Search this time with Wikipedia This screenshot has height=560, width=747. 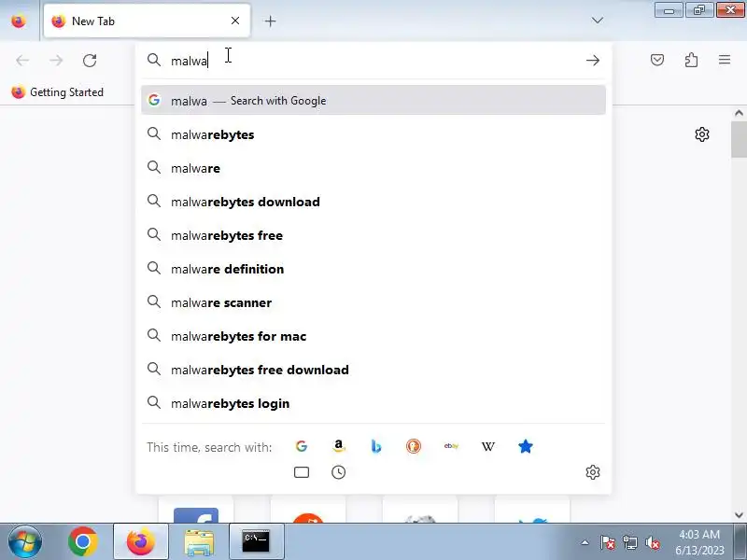(487, 446)
